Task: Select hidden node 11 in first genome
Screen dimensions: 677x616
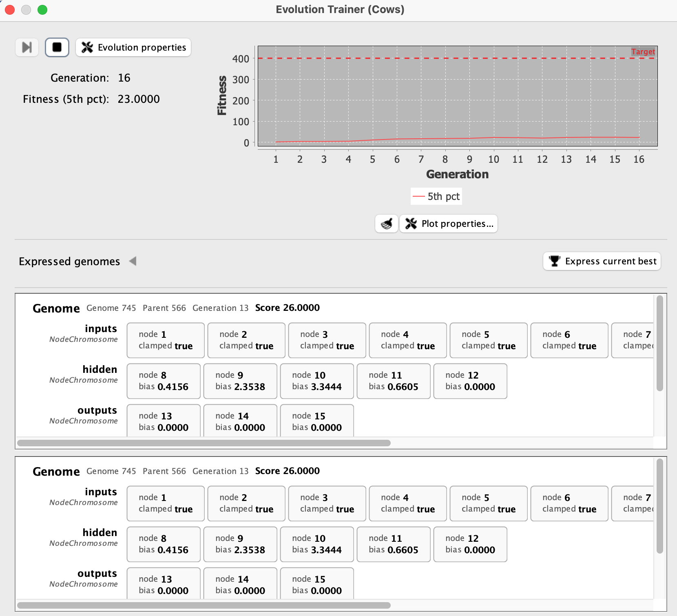Action: pos(394,381)
